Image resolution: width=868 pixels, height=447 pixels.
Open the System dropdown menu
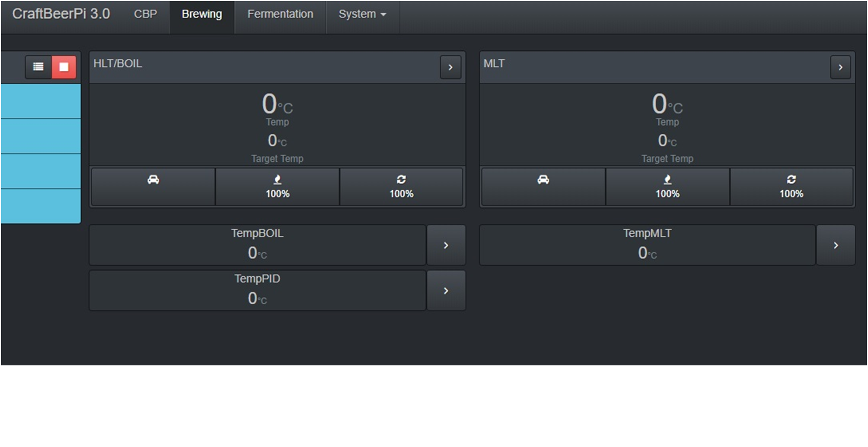coord(362,14)
